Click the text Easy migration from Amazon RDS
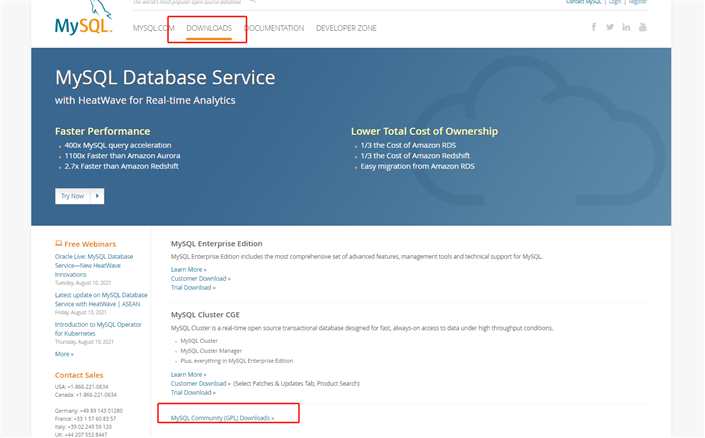Viewport: 705px width, 438px height. (417, 166)
